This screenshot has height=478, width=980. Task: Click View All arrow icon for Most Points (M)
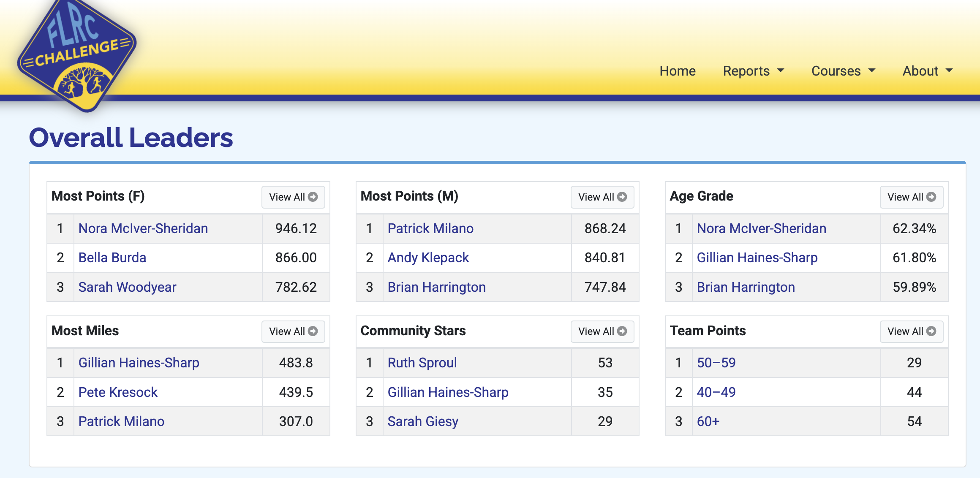(622, 197)
